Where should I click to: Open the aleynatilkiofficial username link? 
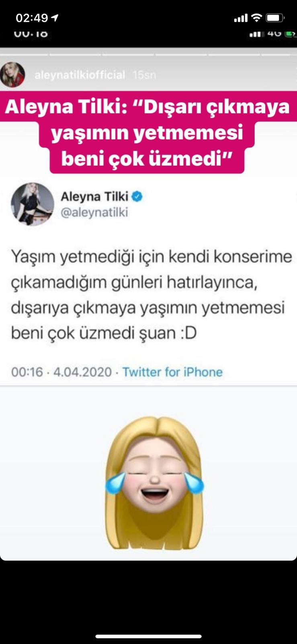80,75
